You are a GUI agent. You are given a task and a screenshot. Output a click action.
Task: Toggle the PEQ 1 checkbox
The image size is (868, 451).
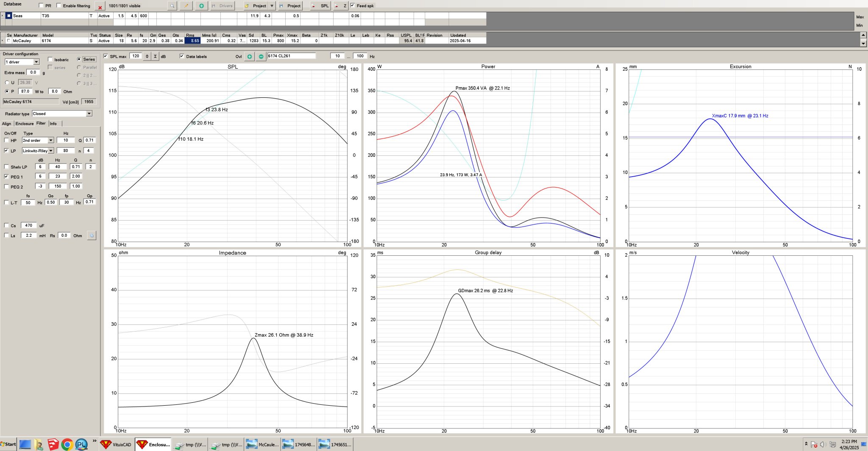tap(6, 177)
